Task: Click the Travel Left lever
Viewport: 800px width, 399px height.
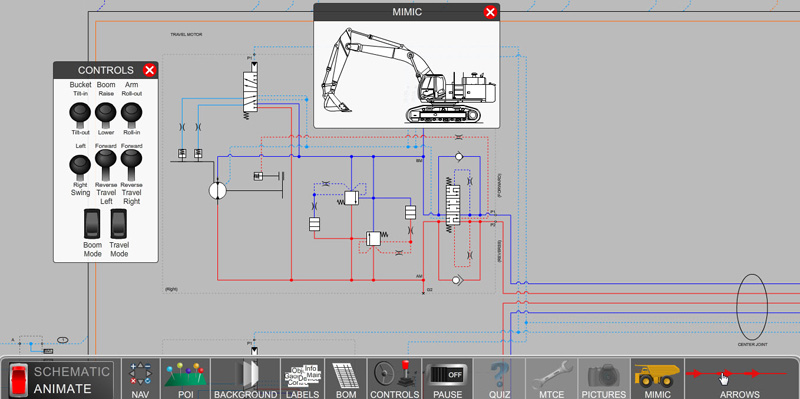Action: point(106,164)
